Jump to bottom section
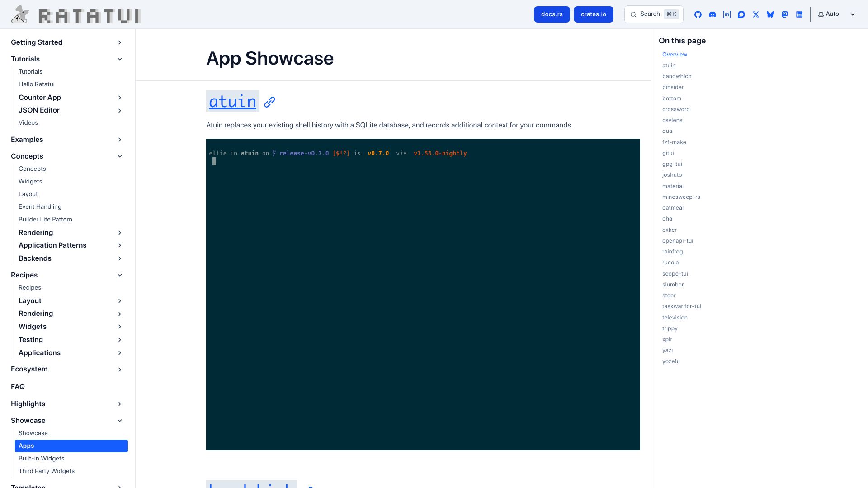Image resolution: width=868 pixels, height=488 pixels. (672, 99)
